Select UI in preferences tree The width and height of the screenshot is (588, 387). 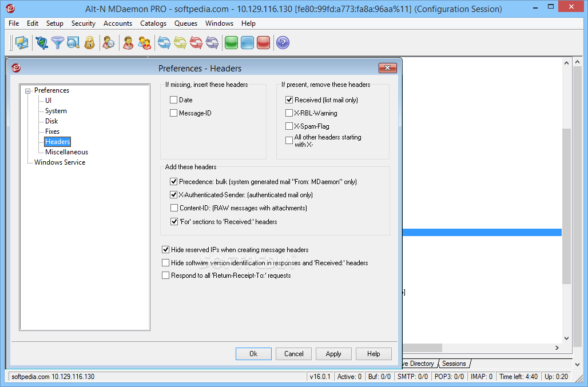48,101
